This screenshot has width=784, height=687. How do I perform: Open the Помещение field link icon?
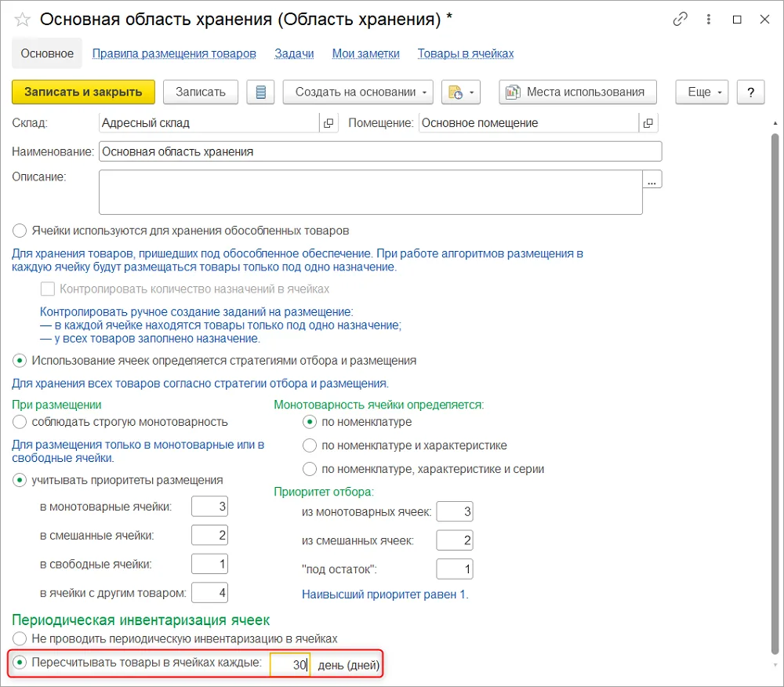pos(648,123)
